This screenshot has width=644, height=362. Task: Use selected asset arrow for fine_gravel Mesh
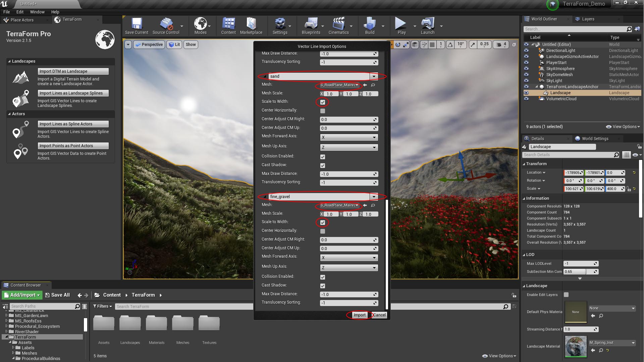(365, 205)
